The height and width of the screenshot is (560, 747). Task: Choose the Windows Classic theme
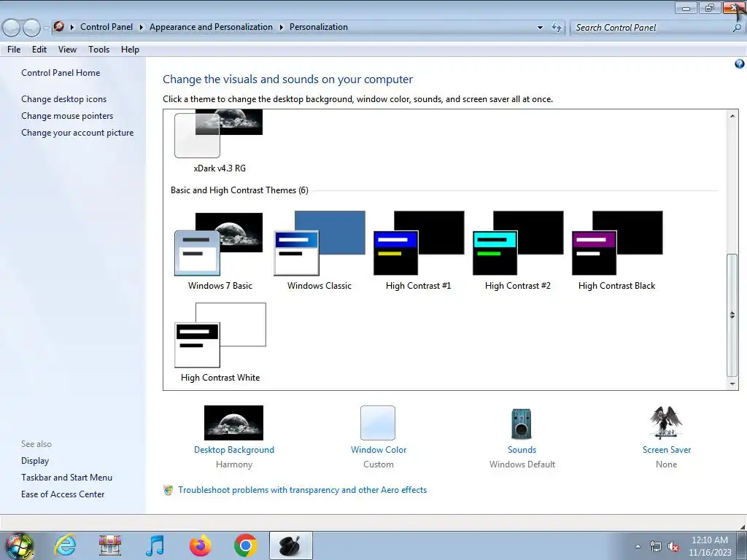(320, 251)
